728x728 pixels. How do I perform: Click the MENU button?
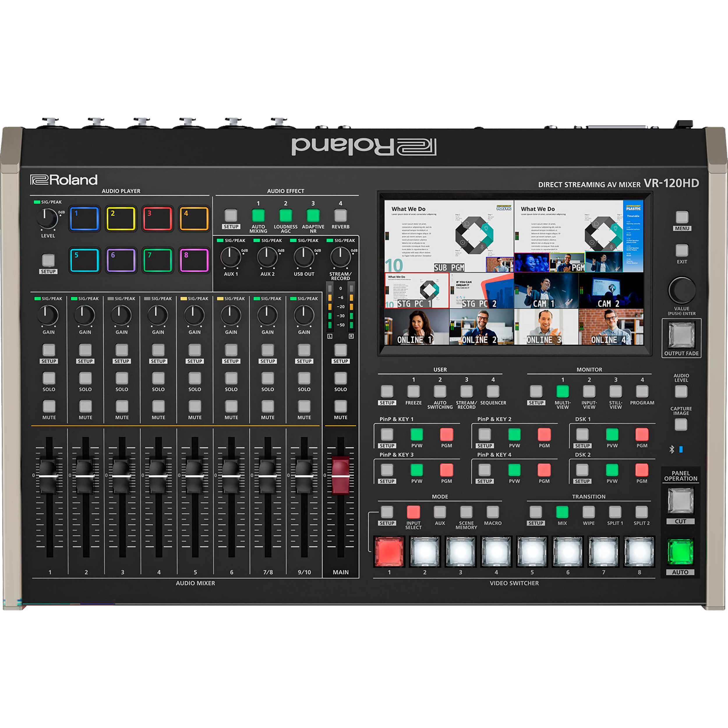[x=682, y=217]
